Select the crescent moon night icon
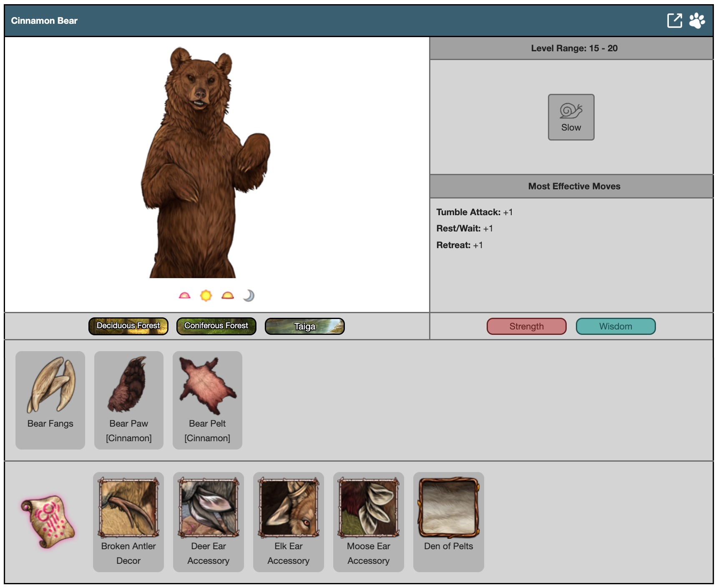This screenshot has height=588, width=716. [x=249, y=296]
